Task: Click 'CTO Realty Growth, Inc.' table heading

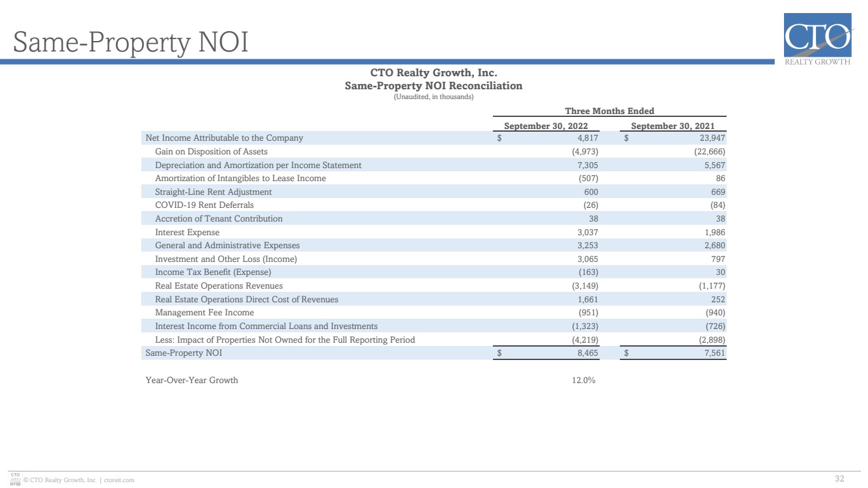Action: coord(434,73)
